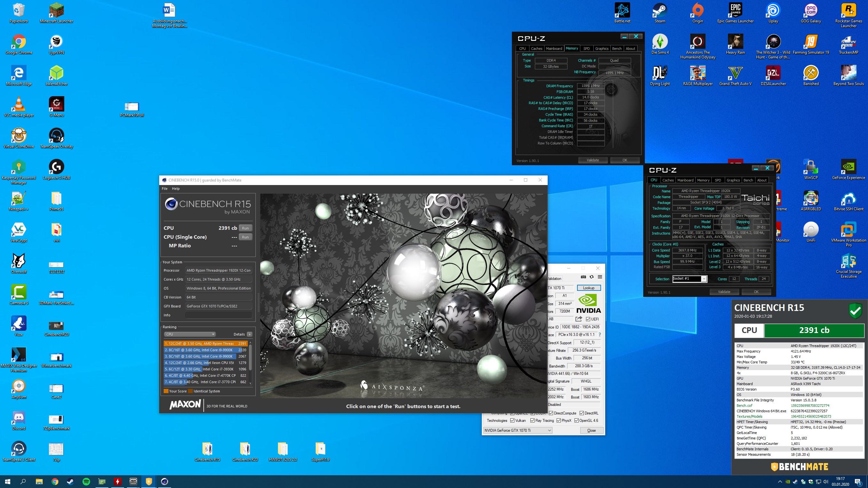Switch to Mainboard tab in CPU-Z memory window
This screenshot has height=488, width=868.
coord(554,49)
